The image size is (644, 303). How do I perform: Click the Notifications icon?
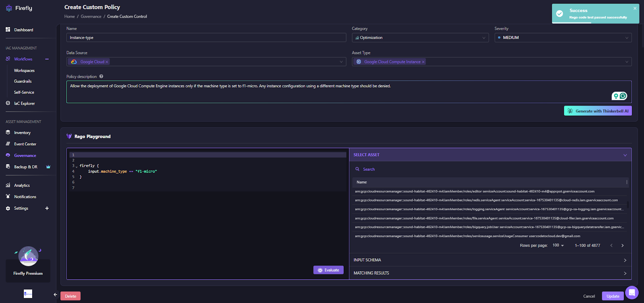[x=8, y=196]
